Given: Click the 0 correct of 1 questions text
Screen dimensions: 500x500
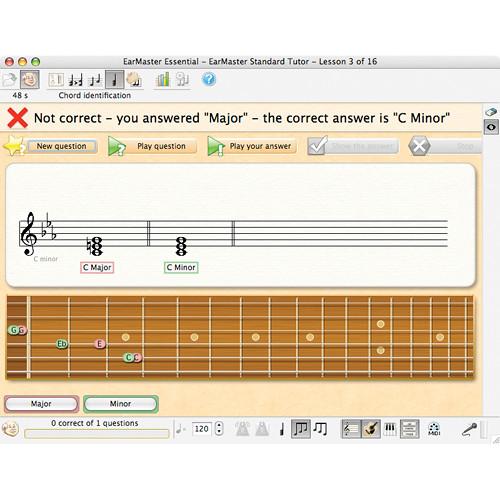Looking at the screenshot, I should 95,423.
